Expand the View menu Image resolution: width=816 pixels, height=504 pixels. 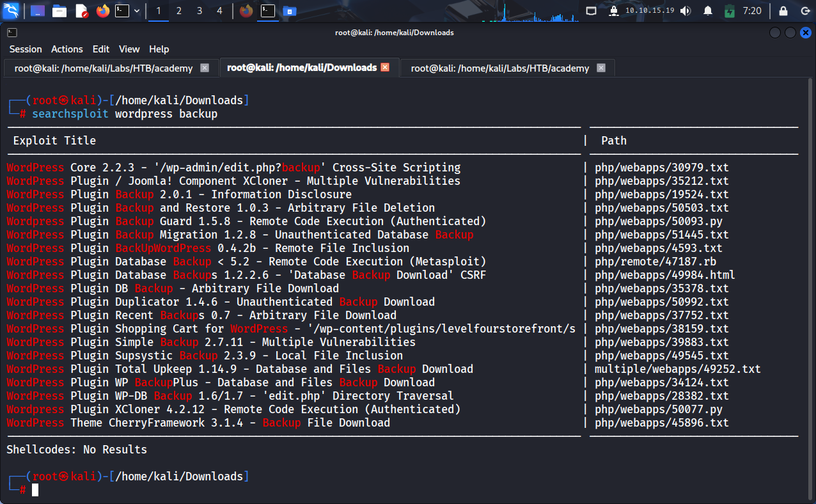tap(129, 49)
